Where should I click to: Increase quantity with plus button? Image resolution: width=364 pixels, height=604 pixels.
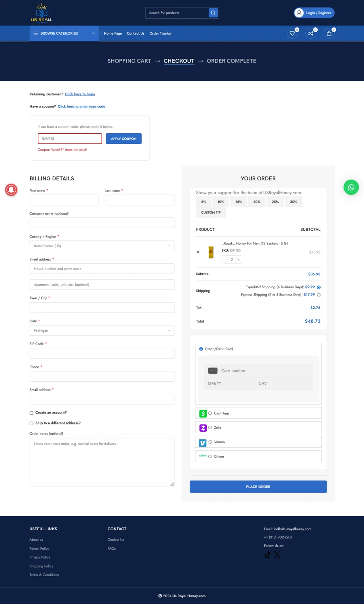[x=239, y=260]
